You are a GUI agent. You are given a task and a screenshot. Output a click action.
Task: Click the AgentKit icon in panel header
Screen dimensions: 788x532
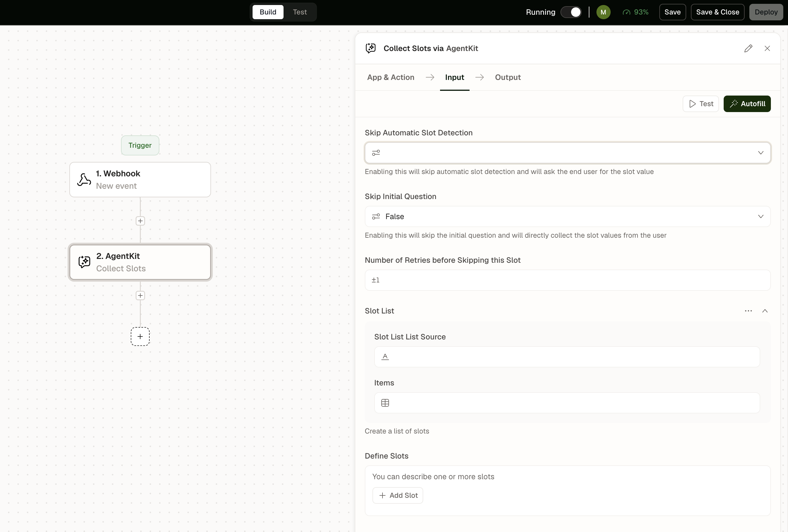pos(371,48)
